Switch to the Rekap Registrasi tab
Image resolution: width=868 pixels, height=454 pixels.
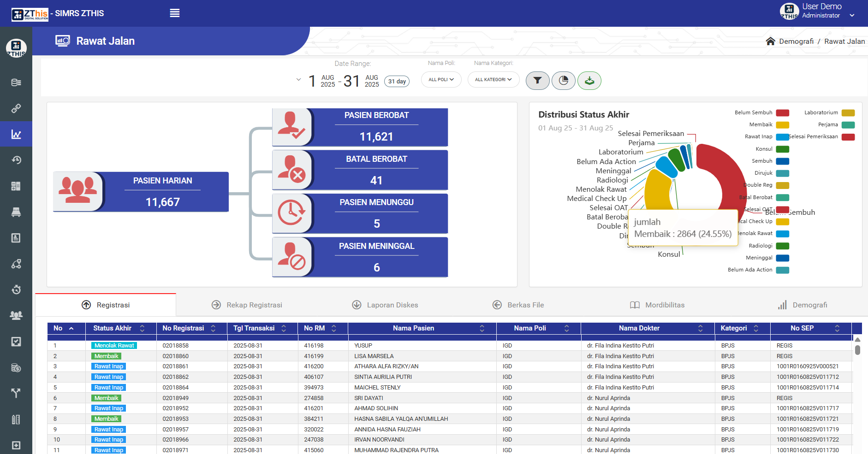(254, 305)
